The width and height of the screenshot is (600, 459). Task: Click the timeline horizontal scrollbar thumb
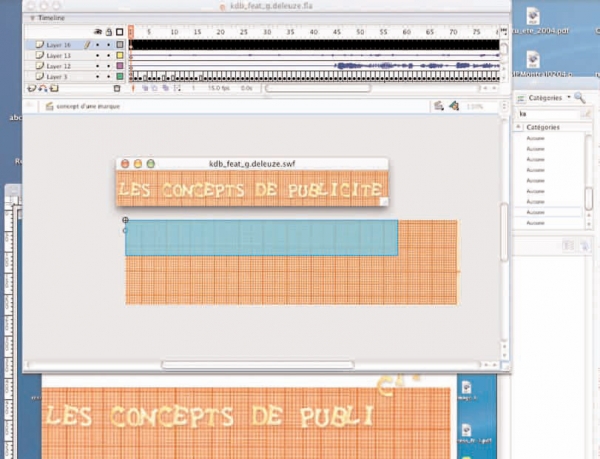(x=318, y=88)
